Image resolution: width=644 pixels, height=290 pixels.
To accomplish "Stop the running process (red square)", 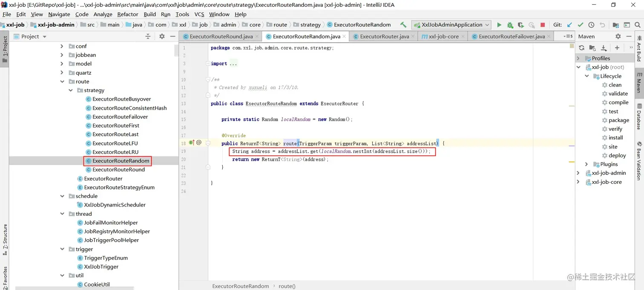I will (543, 25).
